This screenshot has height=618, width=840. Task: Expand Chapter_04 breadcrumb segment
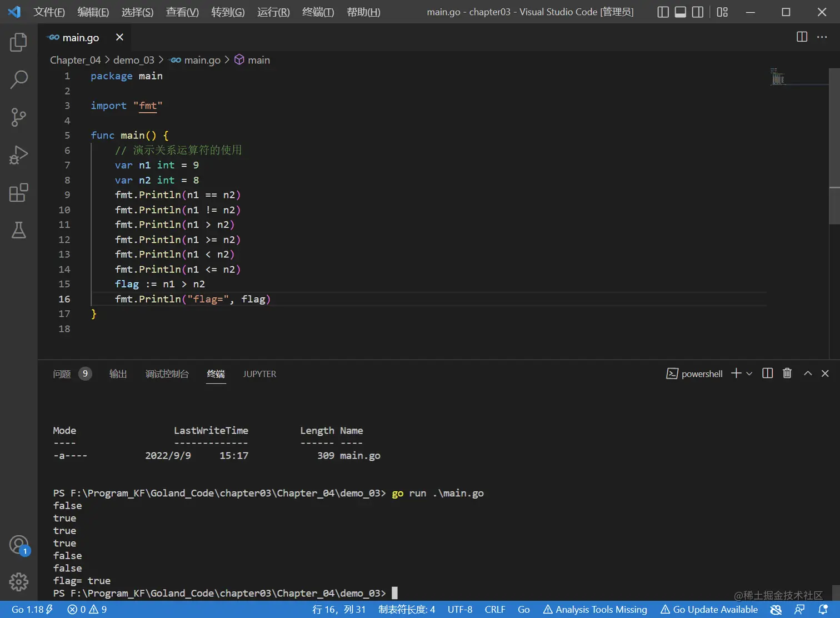(76, 60)
